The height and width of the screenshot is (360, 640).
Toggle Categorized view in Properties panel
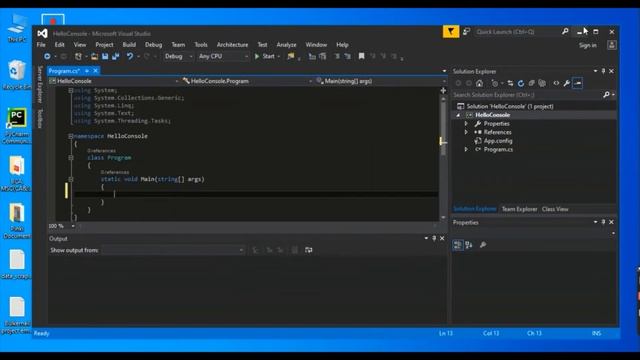coord(458,245)
